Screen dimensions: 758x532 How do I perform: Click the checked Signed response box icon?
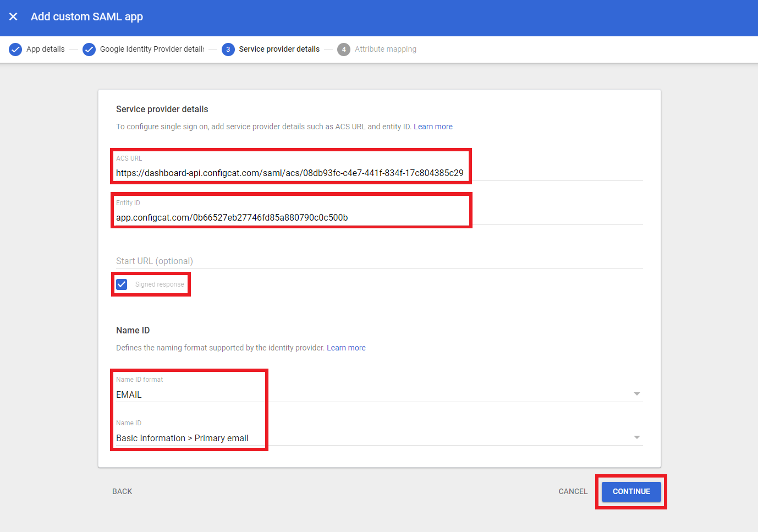(122, 284)
